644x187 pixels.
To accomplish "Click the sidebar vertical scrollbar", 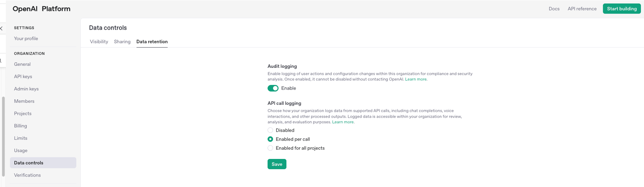I will click(x=3, y=136).
